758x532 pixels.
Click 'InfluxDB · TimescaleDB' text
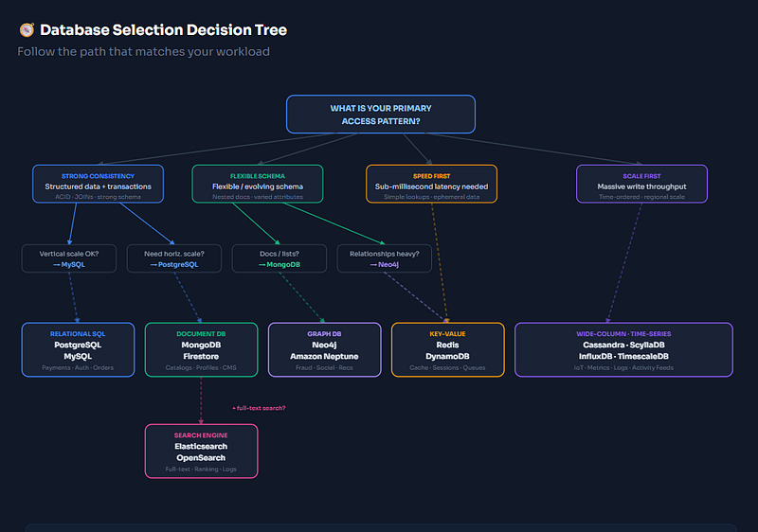(623, 357)
